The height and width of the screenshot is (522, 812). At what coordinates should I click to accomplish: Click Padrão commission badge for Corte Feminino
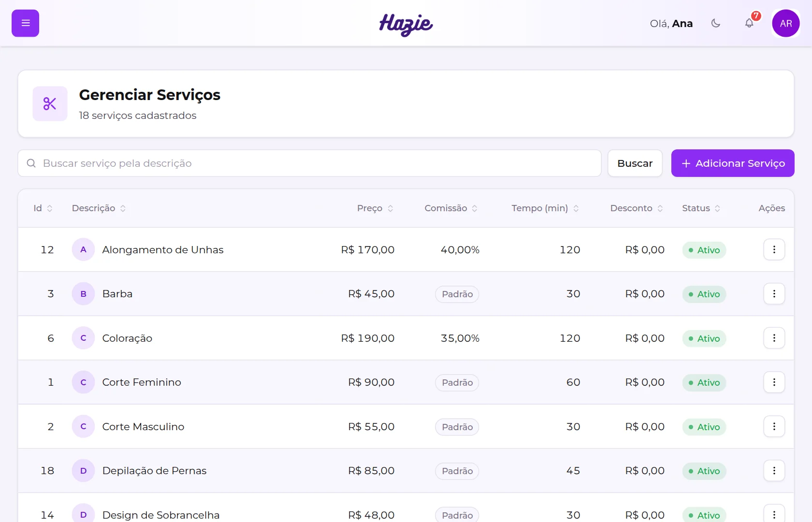coord(457,383)
